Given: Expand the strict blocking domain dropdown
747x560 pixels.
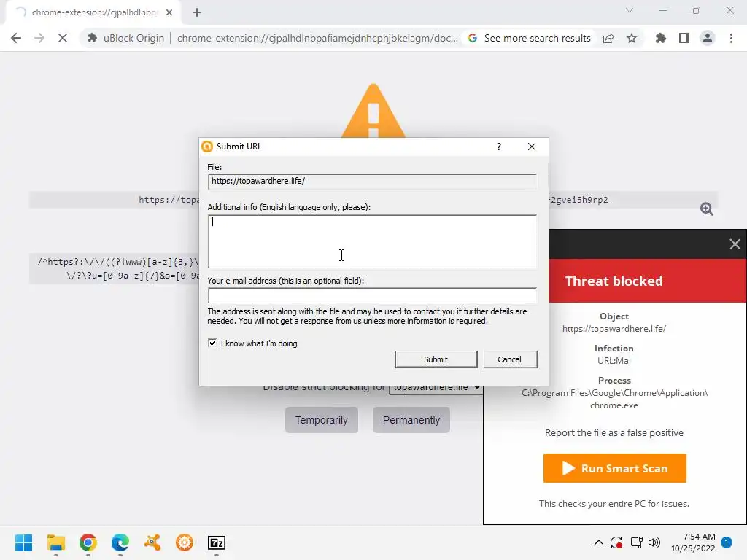Looking at the screenshot, I should click(436, 388).
